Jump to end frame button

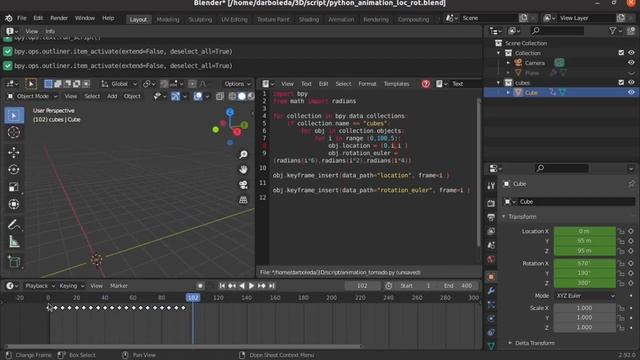(272, 286)
